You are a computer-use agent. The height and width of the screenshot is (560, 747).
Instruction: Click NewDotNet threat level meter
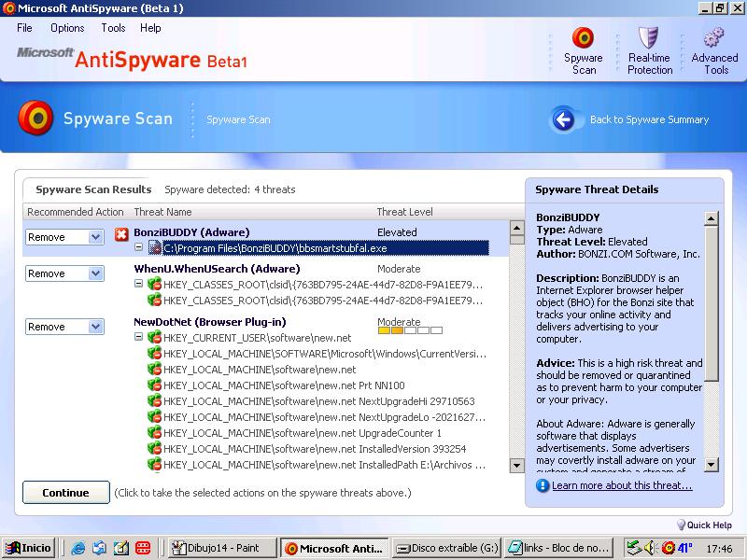410,330
